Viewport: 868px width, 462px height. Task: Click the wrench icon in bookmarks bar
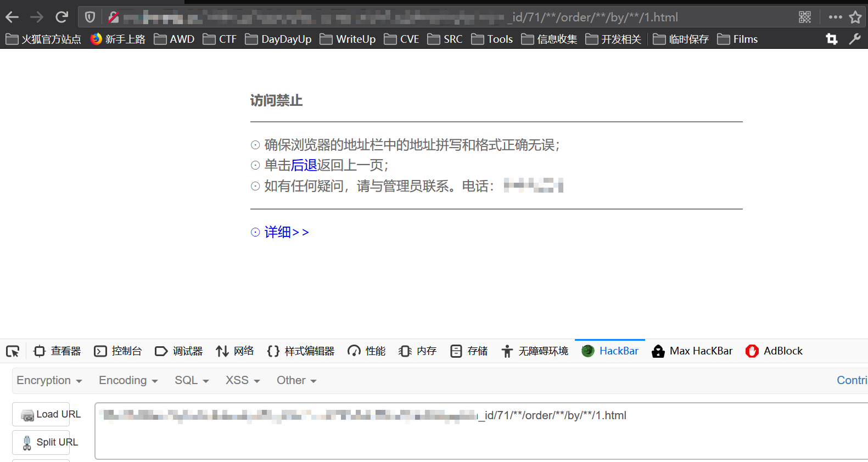coord(855,39)
